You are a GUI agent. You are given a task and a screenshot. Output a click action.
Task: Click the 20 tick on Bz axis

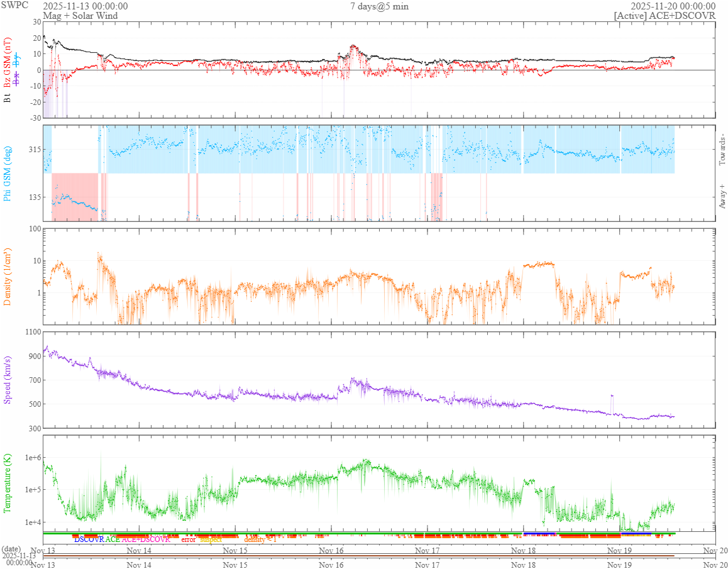tap(37, 38)
